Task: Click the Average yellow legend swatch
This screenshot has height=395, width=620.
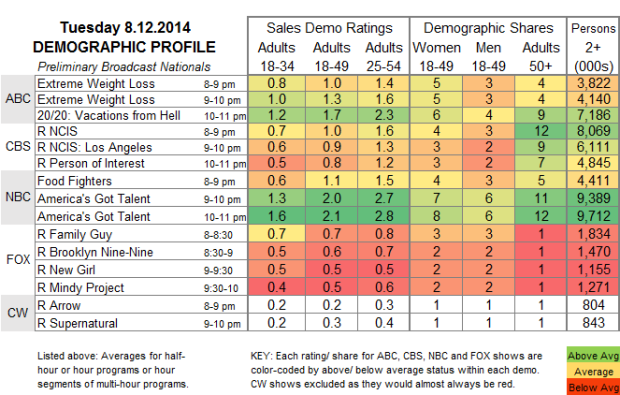Action: 594,371
